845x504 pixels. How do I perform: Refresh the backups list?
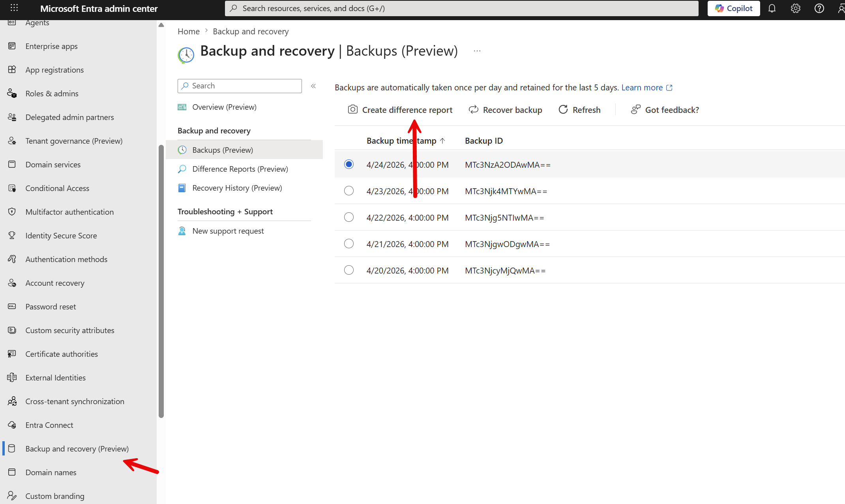[x=579, y=110]
